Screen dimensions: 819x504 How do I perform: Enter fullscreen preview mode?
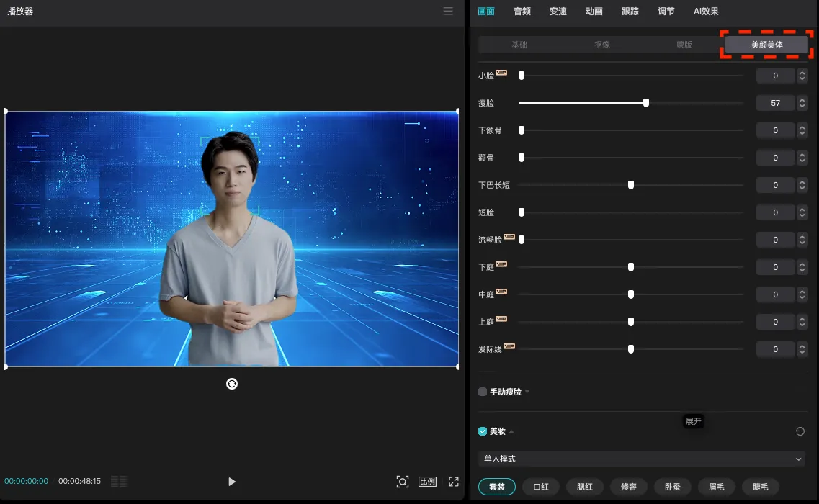point(453,482)
